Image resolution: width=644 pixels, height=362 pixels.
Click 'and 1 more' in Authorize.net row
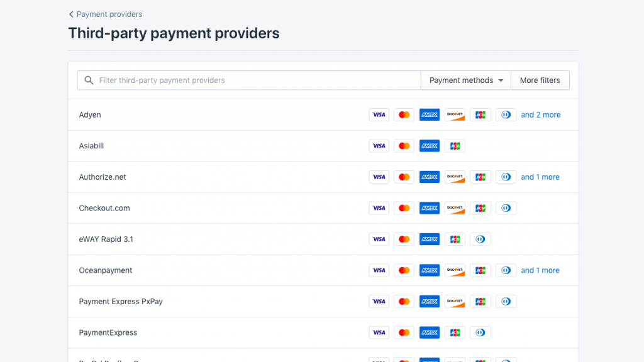click(540, 177)
